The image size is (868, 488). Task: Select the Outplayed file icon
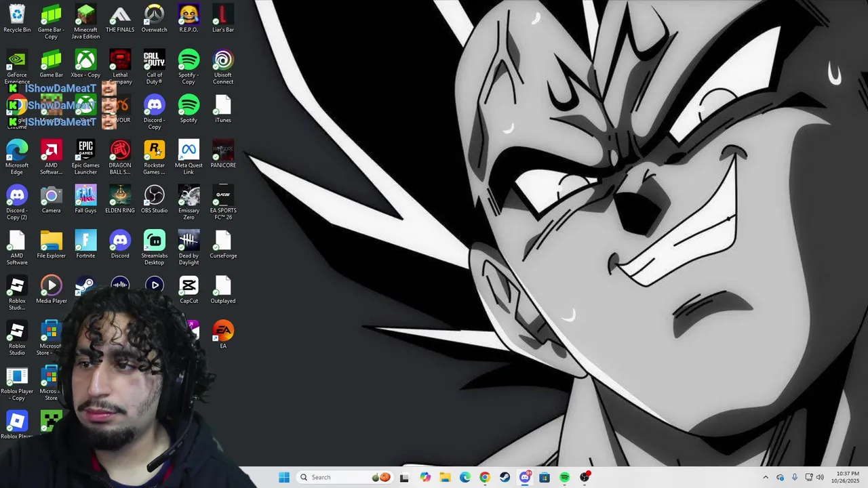223,290
